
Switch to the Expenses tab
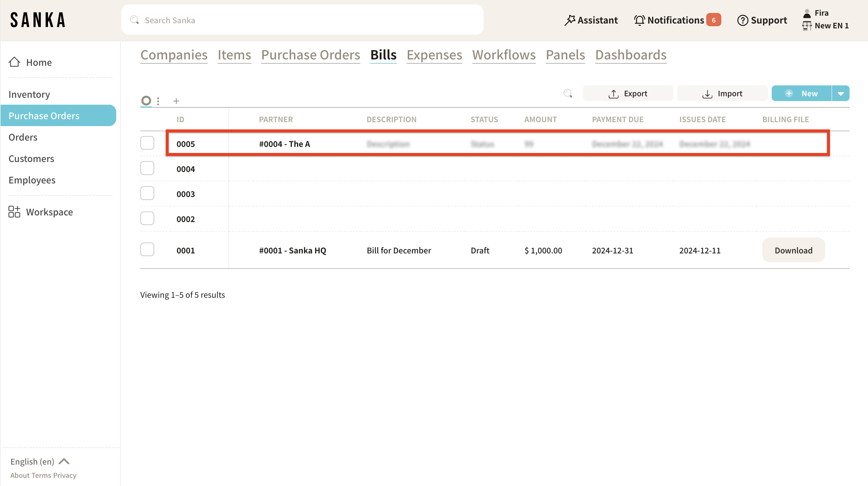pyautogui.click(x=434, y=55)
